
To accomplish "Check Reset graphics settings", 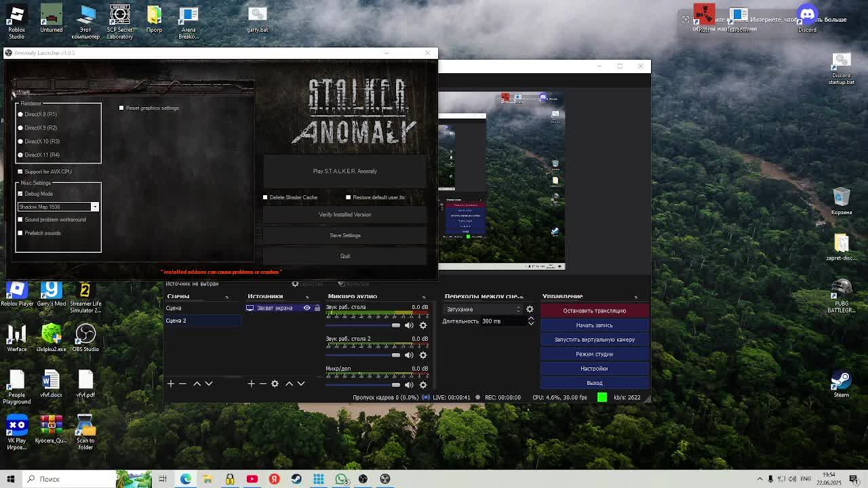I will tap(121, 108).
